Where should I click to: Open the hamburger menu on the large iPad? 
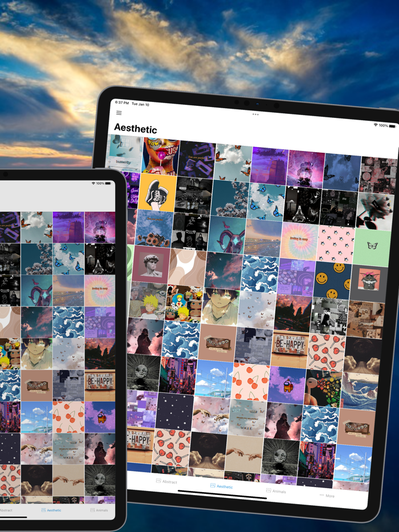tap(119, 113)
